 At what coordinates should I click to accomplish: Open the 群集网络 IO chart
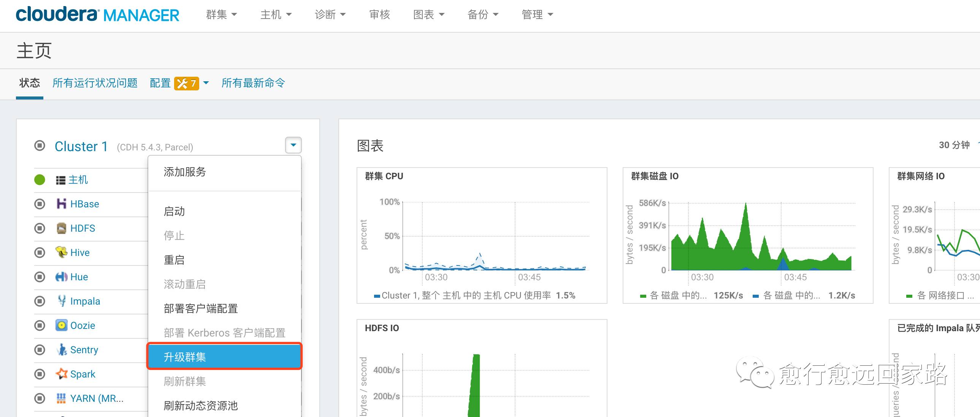coord(934,235)
